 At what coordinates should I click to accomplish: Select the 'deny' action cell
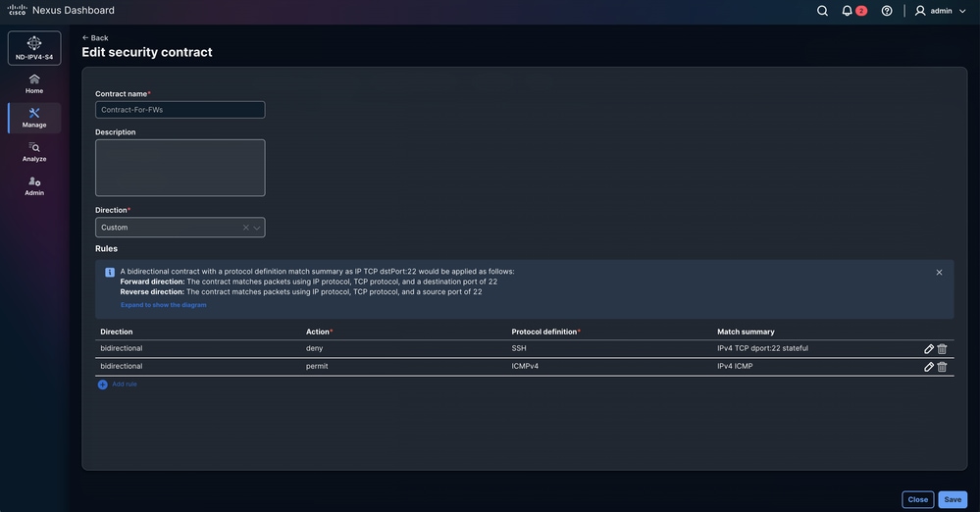[x=314, y=348]
